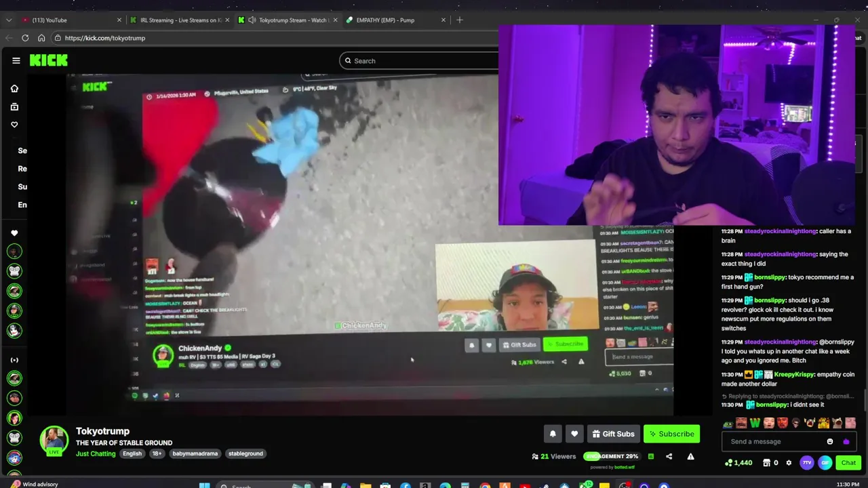Close the EMPATHY (EMP) tab
868x488 pixels.
443,20
